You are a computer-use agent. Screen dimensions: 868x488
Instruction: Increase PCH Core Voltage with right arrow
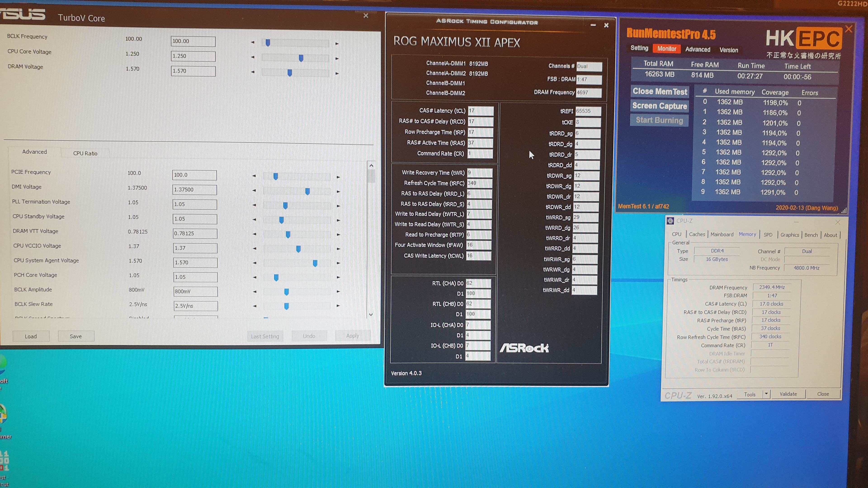point(338,277)
